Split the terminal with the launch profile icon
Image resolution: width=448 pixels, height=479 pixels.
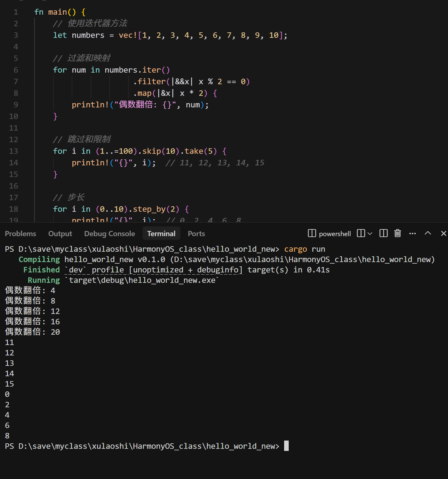pyautogui.click(x=361, y=233)
